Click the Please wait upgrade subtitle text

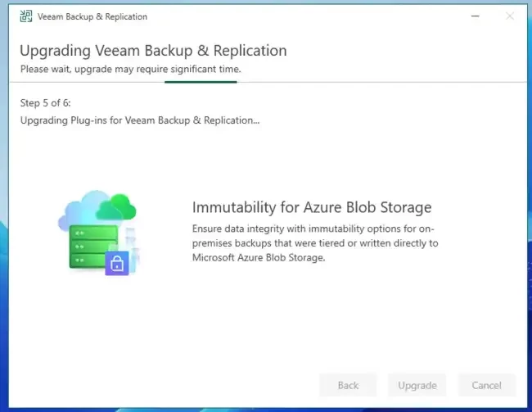131,69
